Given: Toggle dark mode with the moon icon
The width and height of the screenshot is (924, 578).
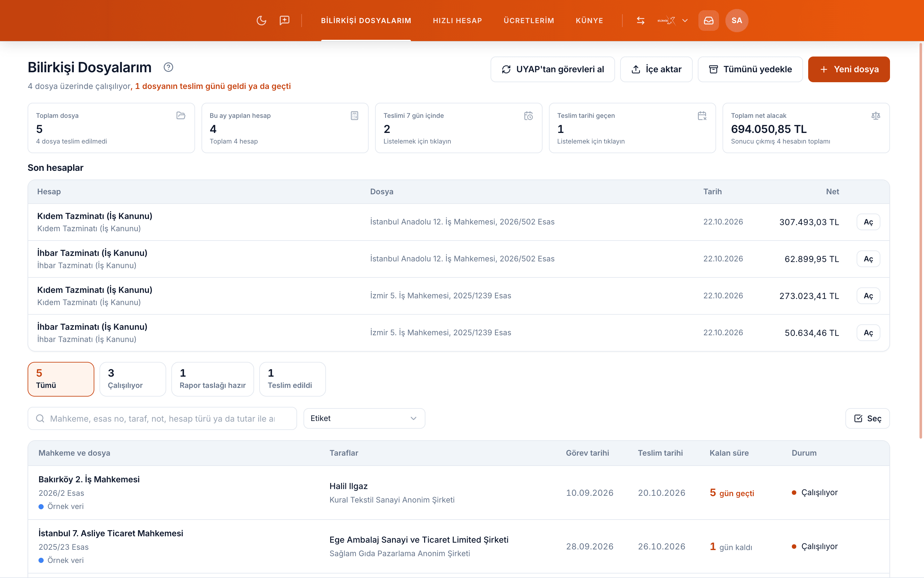Looking at the screenshot, I should point(261,21).
